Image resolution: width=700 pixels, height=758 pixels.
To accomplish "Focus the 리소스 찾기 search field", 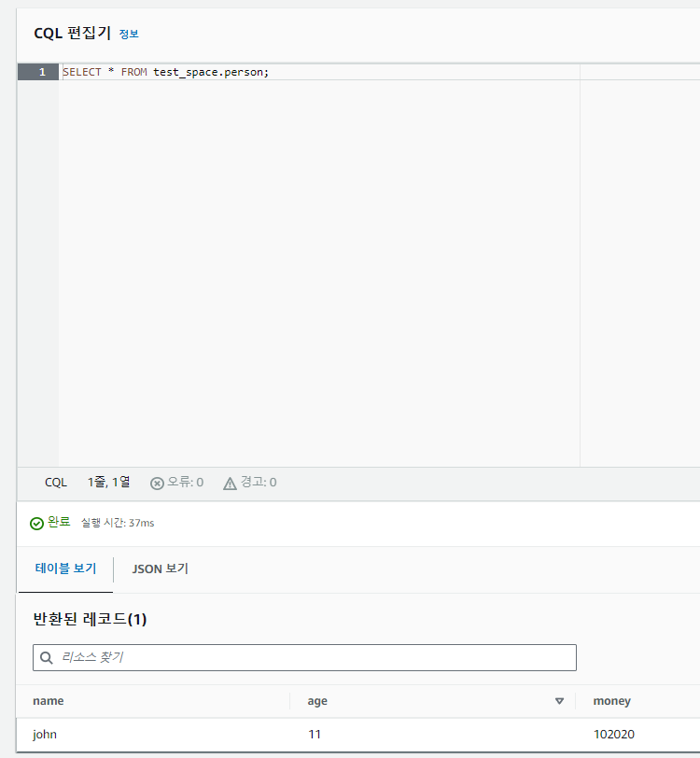I will (304, 657).
